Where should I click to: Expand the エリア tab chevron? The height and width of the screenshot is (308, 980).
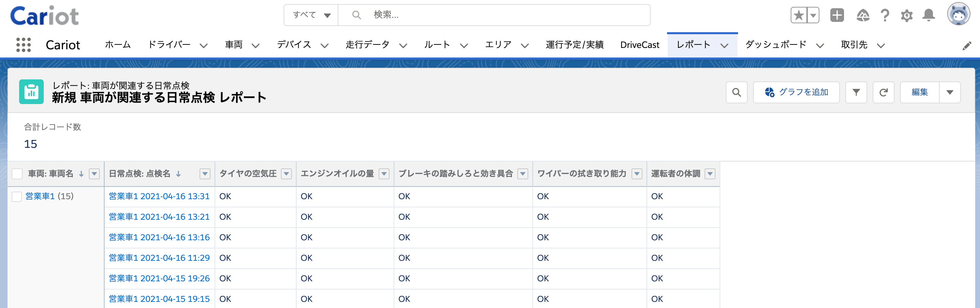tap(525, 46)
